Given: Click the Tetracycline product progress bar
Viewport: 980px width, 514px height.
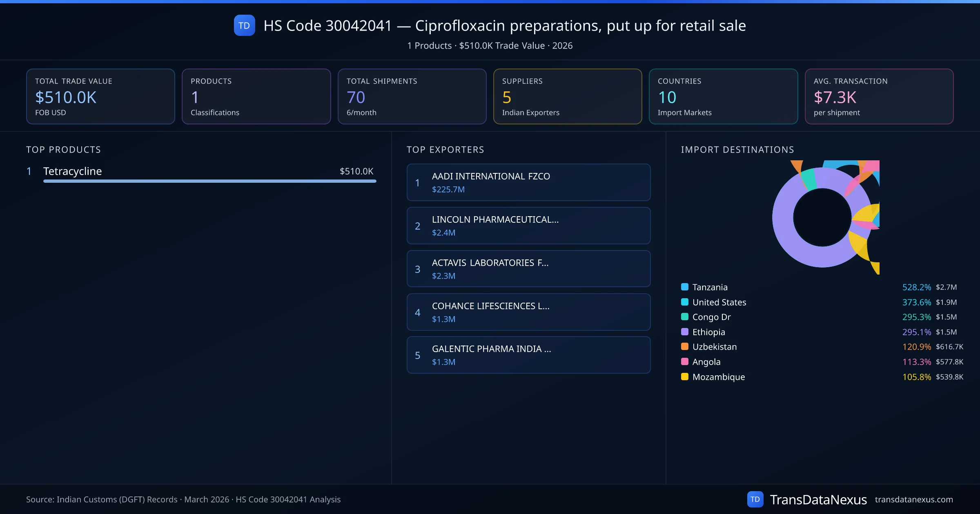Looking at the screenshot, I should 209,181.
